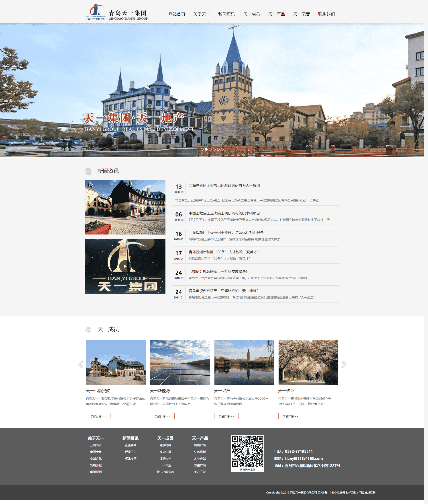Show previous members with left chevron

pyautogui.click(x=81, y=364)
